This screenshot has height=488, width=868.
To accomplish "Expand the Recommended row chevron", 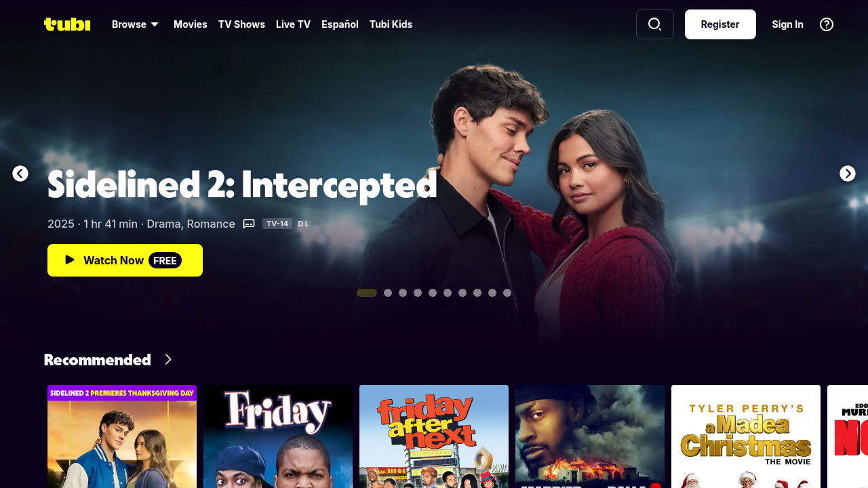I will tap(168, 359).
